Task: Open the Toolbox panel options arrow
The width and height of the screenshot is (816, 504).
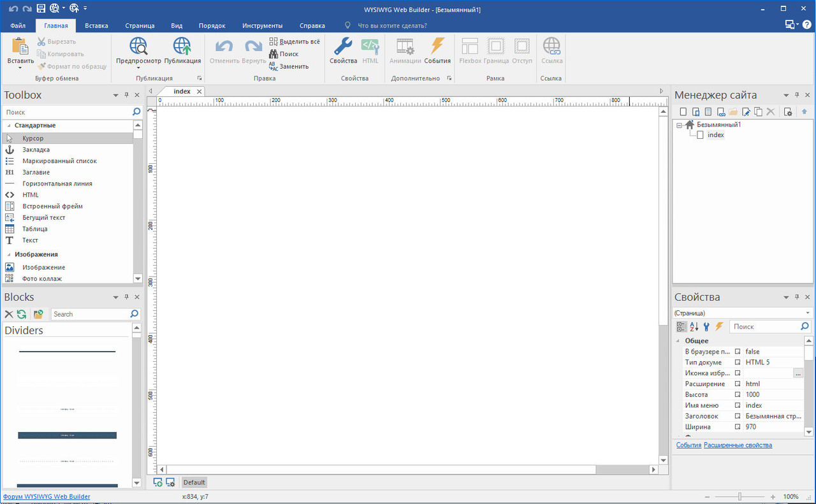Action: point(115,95)
